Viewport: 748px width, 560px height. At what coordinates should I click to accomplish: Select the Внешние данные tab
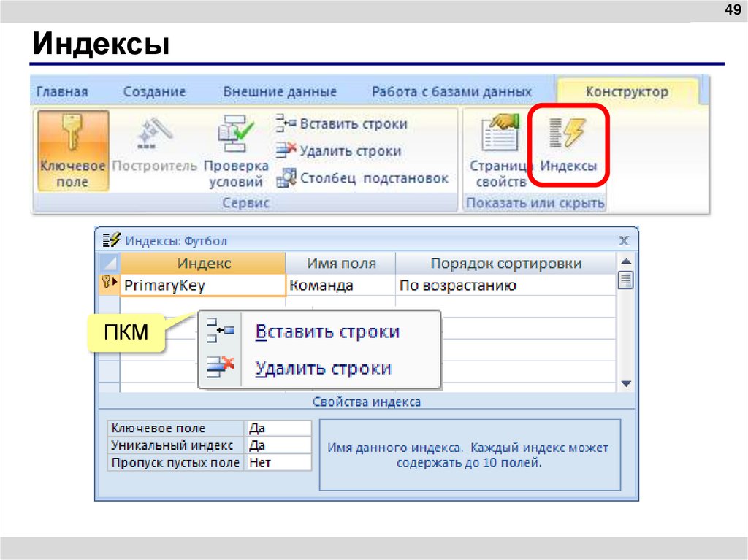pos(280,91)
